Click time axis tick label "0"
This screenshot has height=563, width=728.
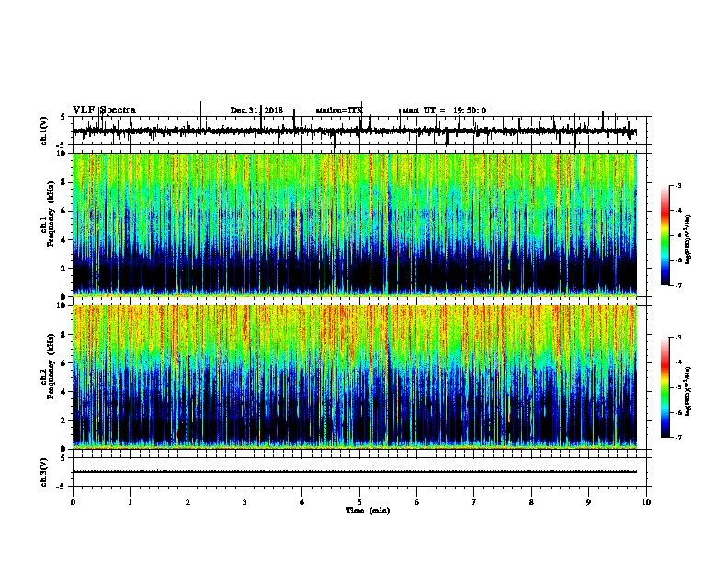(73, 502)
